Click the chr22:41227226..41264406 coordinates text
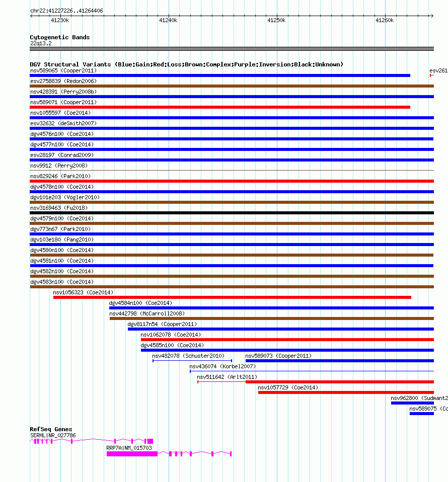448x482 pixels. tap(66, 11)
